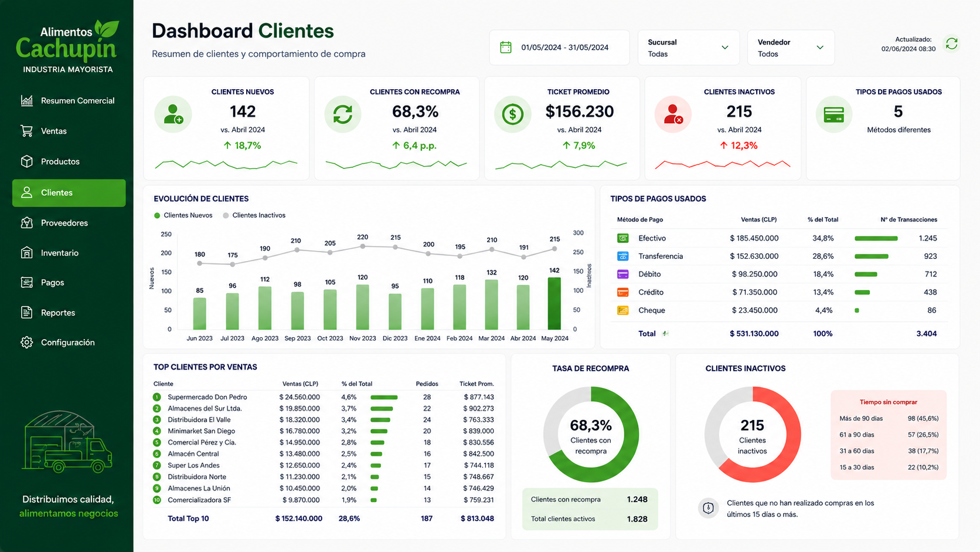Click the Productos box icon

26,161
